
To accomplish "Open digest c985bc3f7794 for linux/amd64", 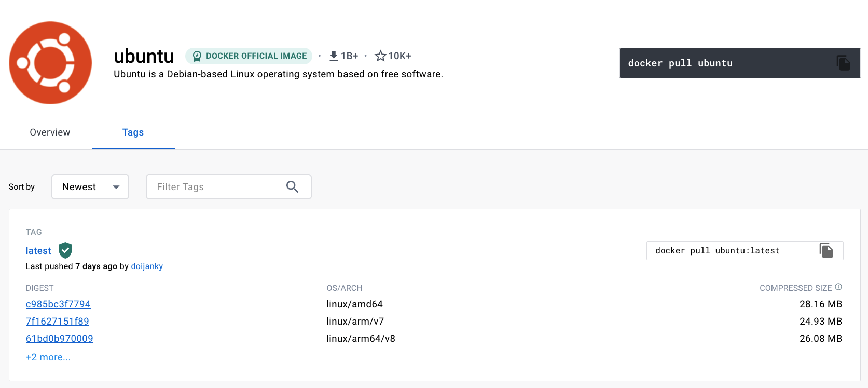I will click(x=58, y=304).
